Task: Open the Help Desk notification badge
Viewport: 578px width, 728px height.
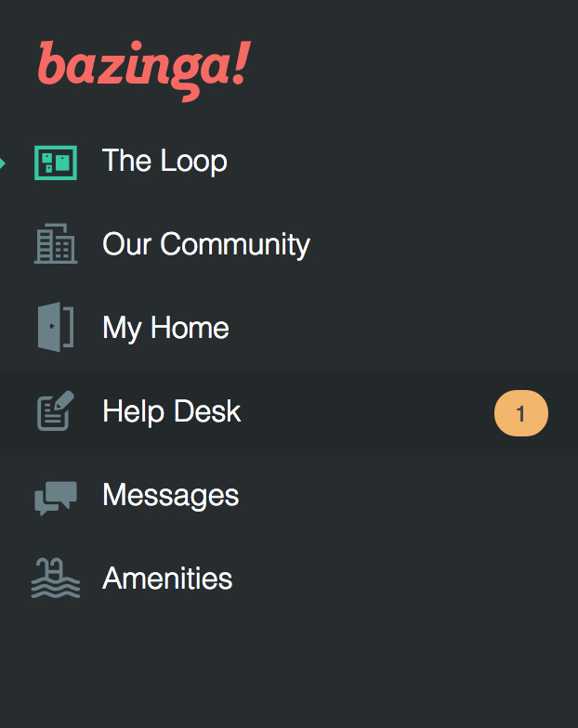Action: click(520, 413)
